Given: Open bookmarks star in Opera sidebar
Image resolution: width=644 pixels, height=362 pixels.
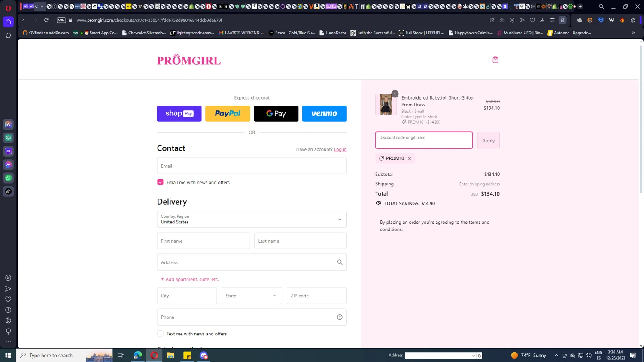Looking at the screenshot, I should 8,36.
